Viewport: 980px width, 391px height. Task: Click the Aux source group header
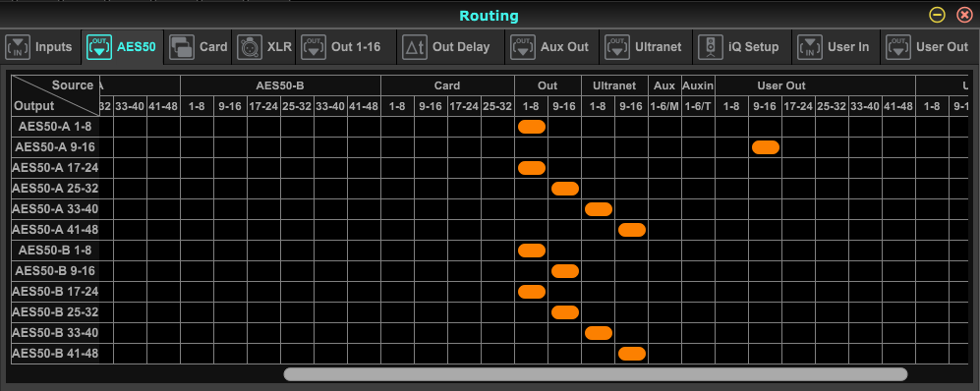(x=665, y=85)
